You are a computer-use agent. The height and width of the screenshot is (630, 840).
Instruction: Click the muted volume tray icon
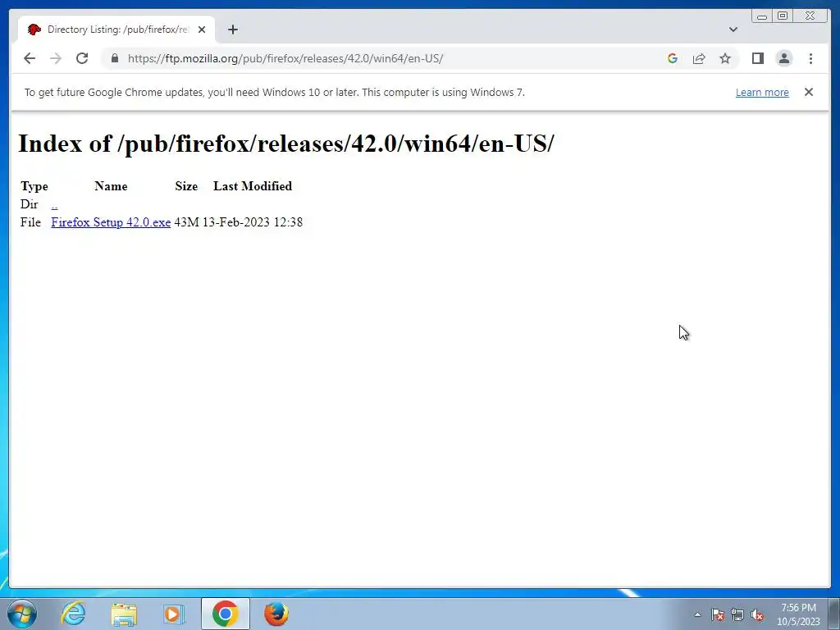757,614
